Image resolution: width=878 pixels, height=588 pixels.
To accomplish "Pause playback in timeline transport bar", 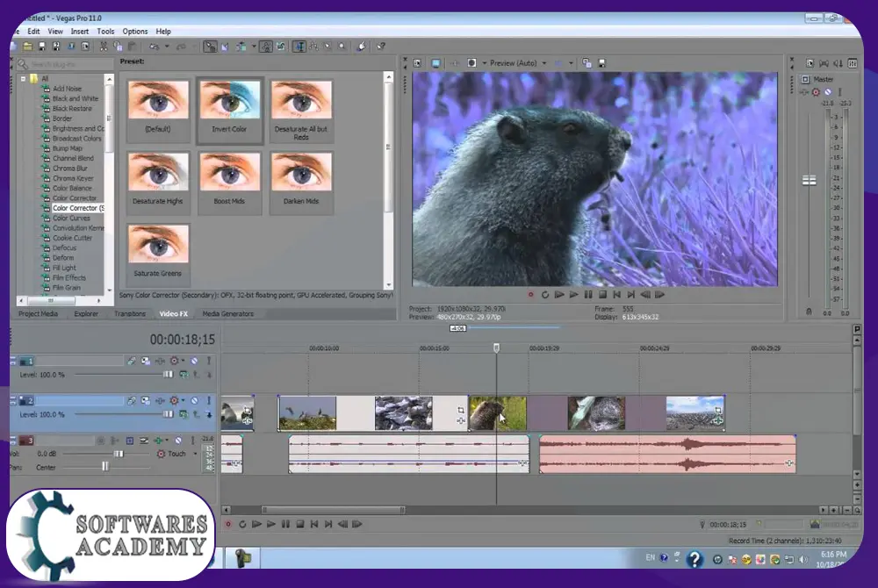I will coord(285,524).
